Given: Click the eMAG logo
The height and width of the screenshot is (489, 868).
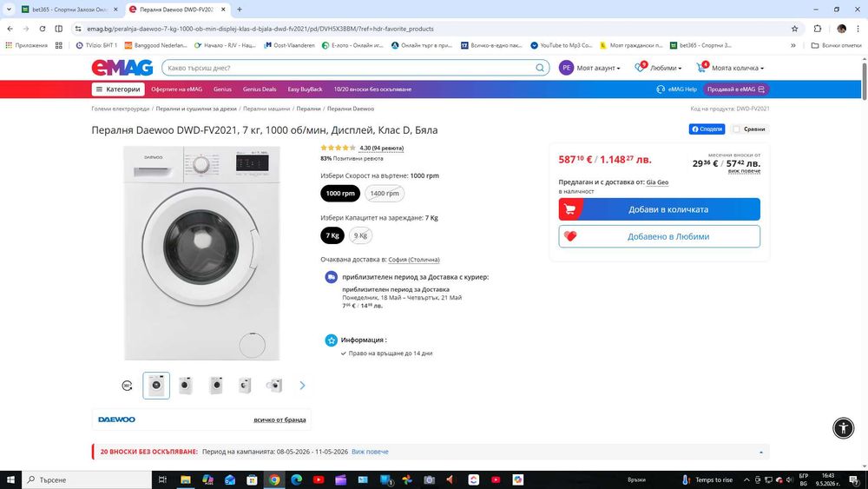Looking at the screenshot, I should [x=122, y=68].
